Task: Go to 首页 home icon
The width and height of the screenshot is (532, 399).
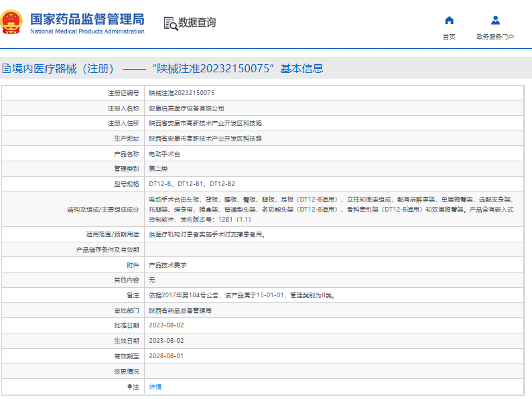Action: coord(449,20)
